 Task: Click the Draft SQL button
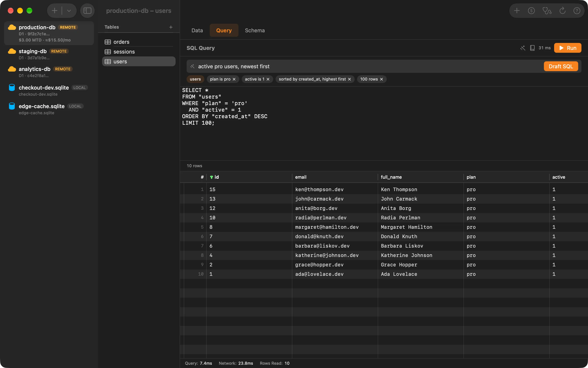click(x=561, y=66)
